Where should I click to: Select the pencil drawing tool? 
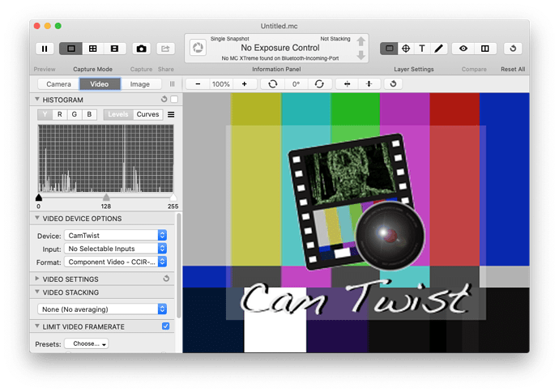click(x=439, y=49)
